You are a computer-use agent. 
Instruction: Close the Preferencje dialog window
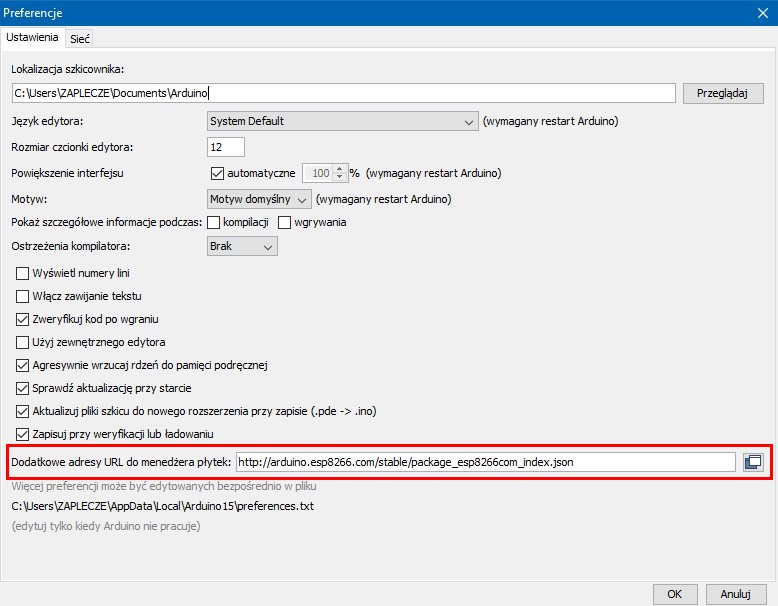[763, 13]
